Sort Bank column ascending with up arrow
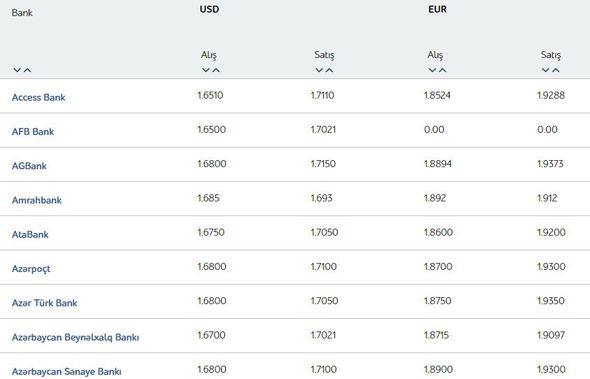 [x=27, y=70]
